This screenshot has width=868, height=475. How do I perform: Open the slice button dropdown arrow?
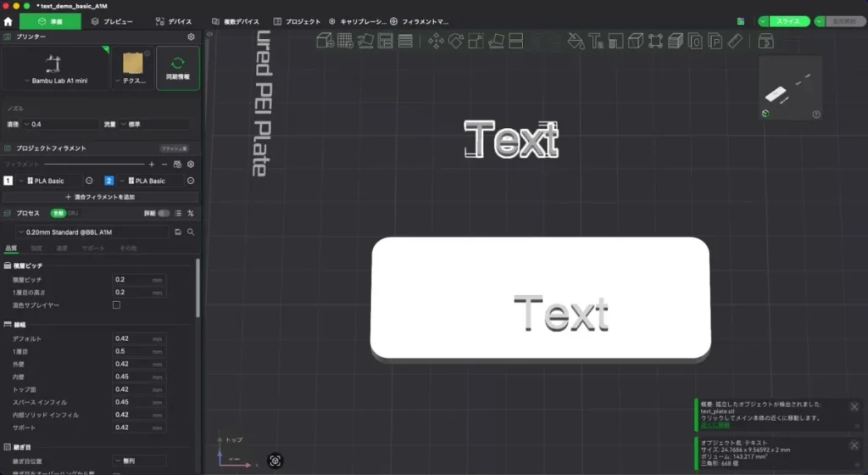click(764, 21)
